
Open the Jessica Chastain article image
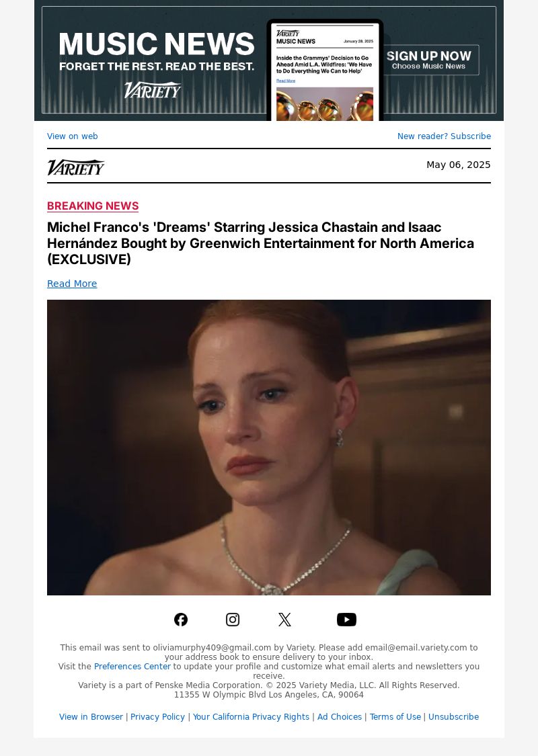[269, 448]
